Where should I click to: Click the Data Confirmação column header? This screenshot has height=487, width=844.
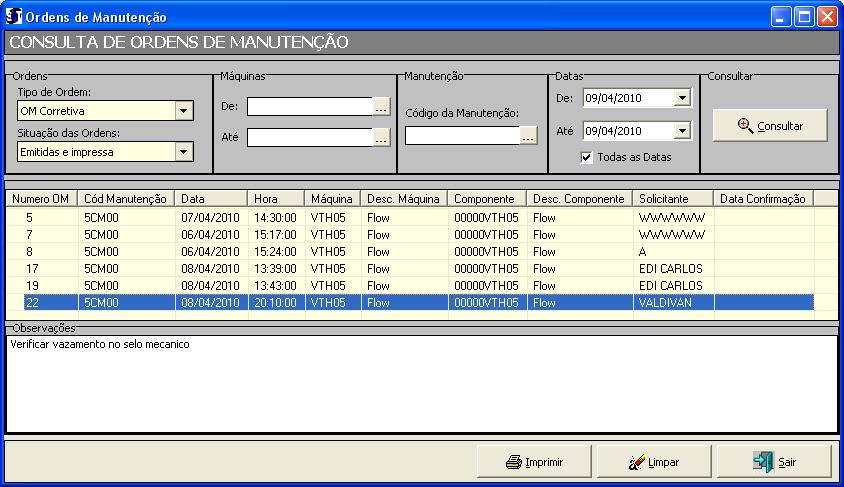pyautogui.click(x=763, y=199)
